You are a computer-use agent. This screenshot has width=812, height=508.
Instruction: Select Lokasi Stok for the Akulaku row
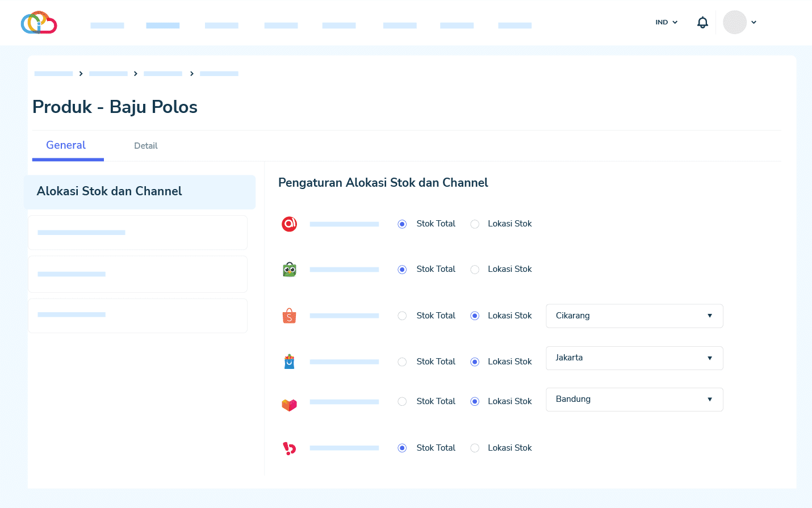click(x=475, y=224)
